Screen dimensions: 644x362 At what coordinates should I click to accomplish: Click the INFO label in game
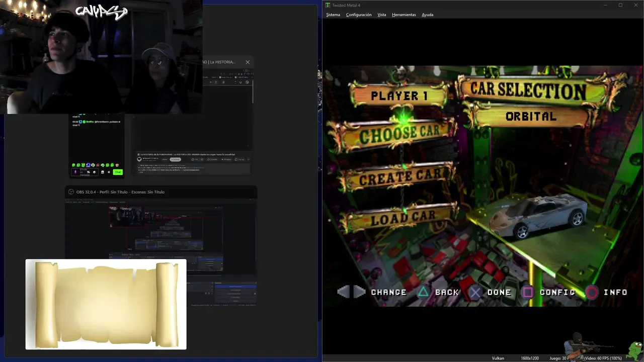click(615, 292)
